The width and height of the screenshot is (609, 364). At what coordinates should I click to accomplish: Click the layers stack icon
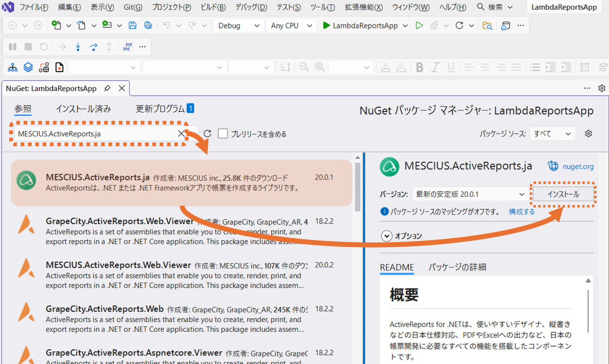coord(28,67)
